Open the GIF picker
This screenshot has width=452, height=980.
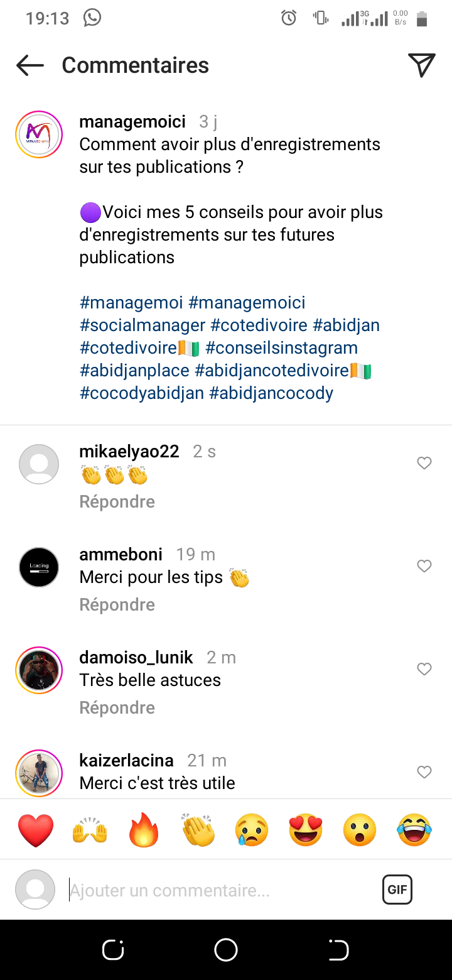[x=397, y=890]
